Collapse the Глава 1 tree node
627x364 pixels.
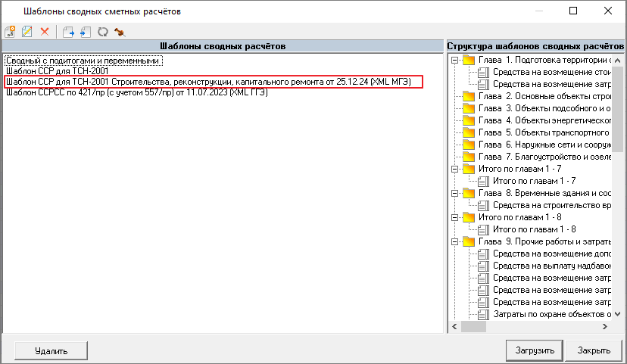[455, 61]
